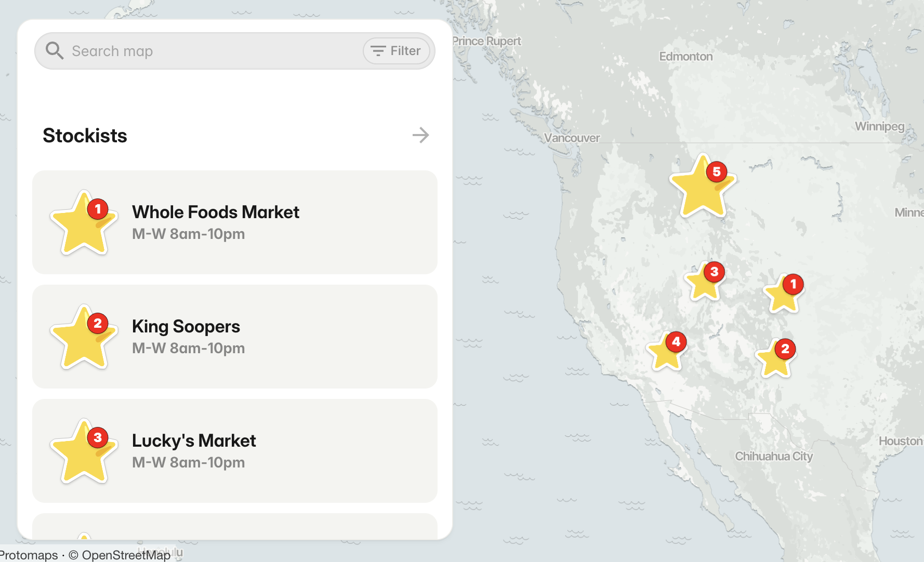Select the star marker beside Lucky's Market
The image size is (924, 562).
(83, 453)
